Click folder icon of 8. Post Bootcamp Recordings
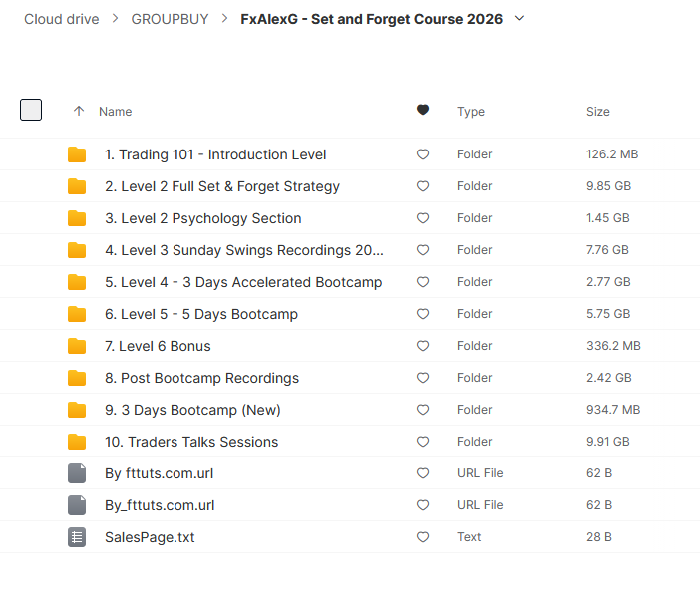 click(x=77, y=378)
